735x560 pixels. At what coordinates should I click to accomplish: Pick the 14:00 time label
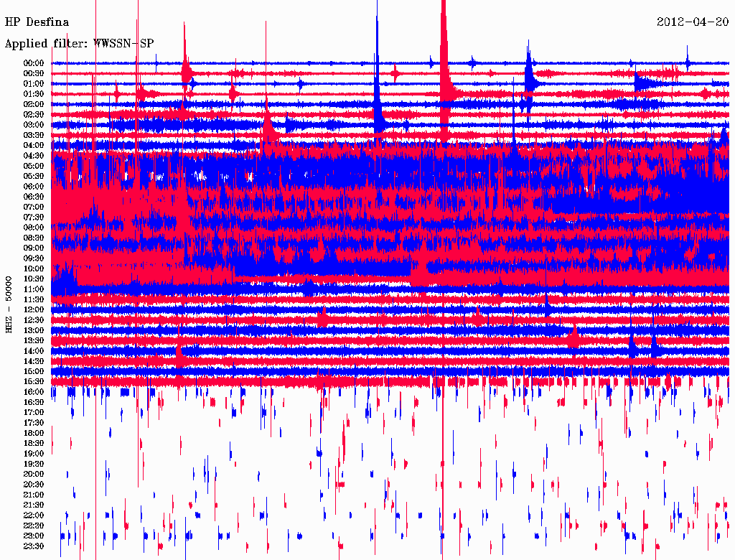pos(34,351)
